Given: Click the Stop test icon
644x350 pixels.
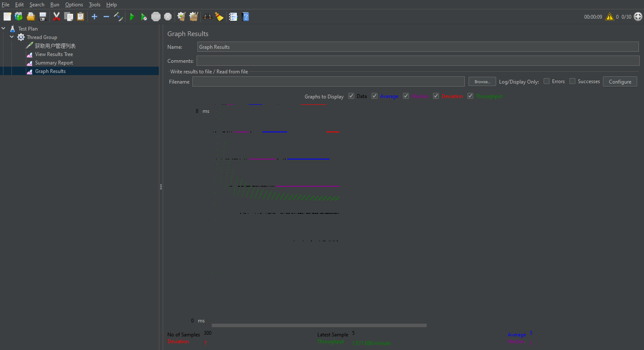Looking at the screenshot, I should click(x=156, y=17).
